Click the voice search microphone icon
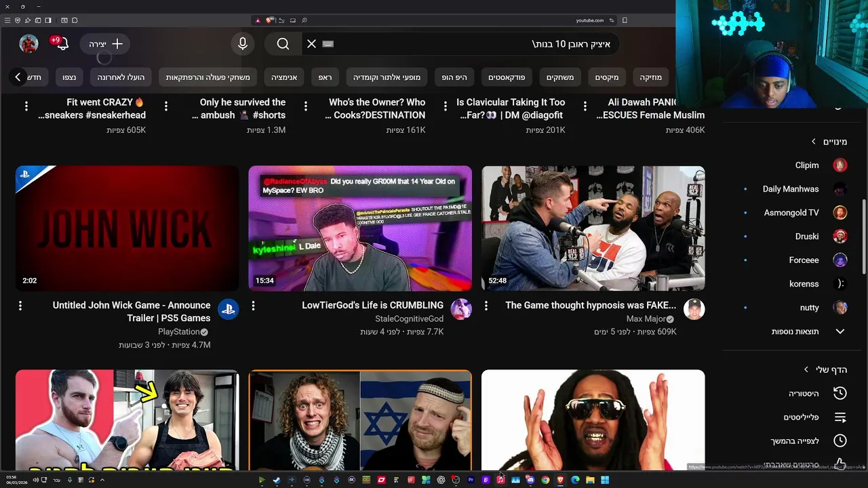 (243, 44)
